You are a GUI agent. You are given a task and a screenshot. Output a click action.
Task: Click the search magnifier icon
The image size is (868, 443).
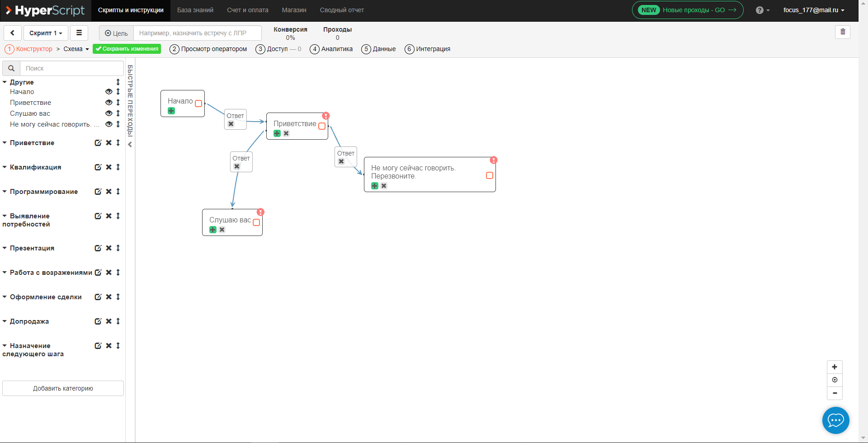11,68
